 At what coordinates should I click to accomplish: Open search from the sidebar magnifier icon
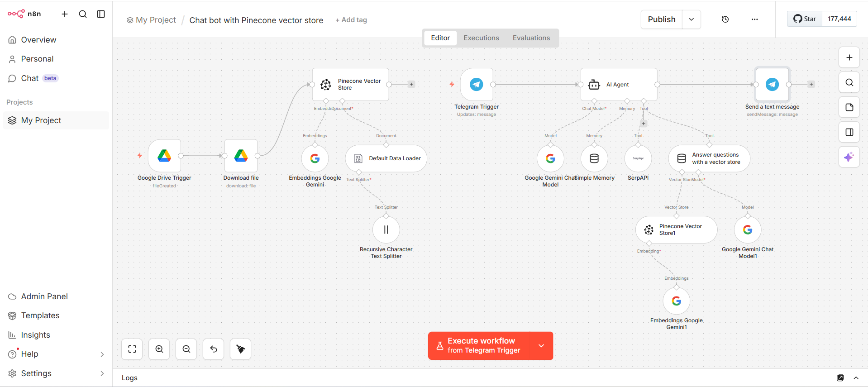point(83,14)
